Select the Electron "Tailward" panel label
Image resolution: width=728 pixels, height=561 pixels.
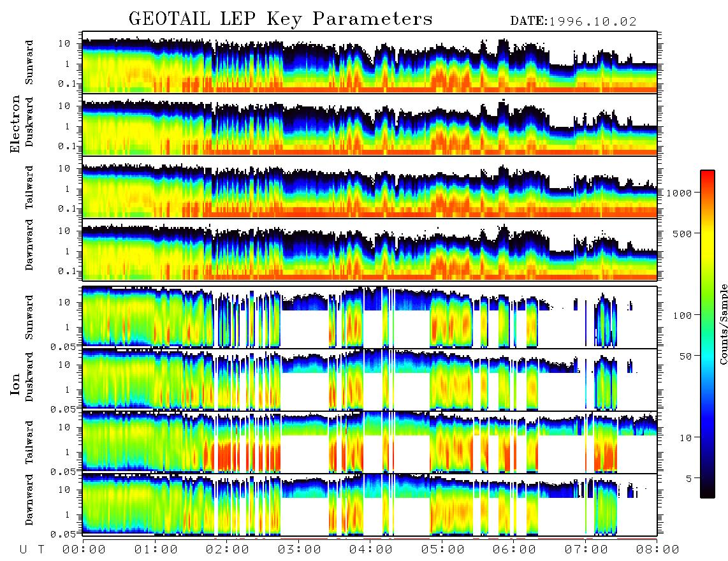point(29,187)
